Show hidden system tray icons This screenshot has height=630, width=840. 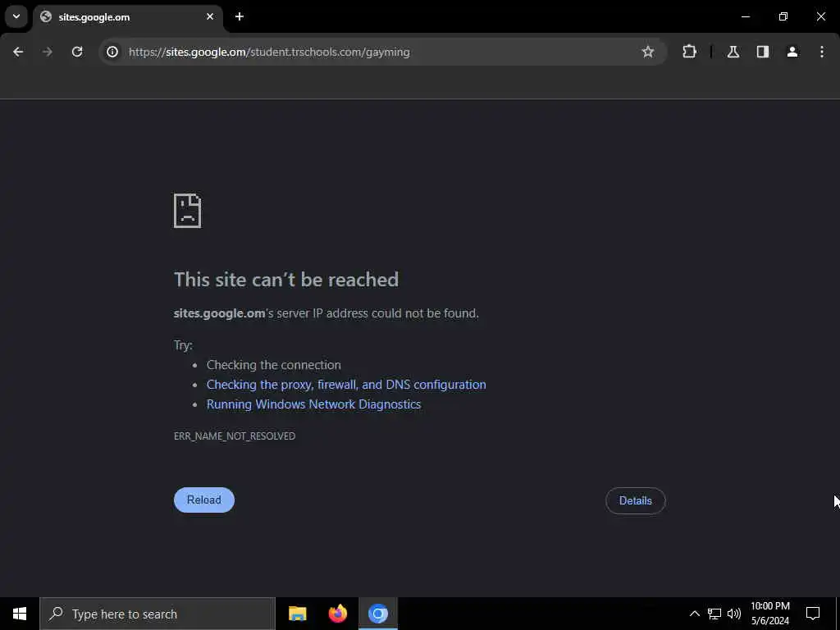click(x=694, y=614)
